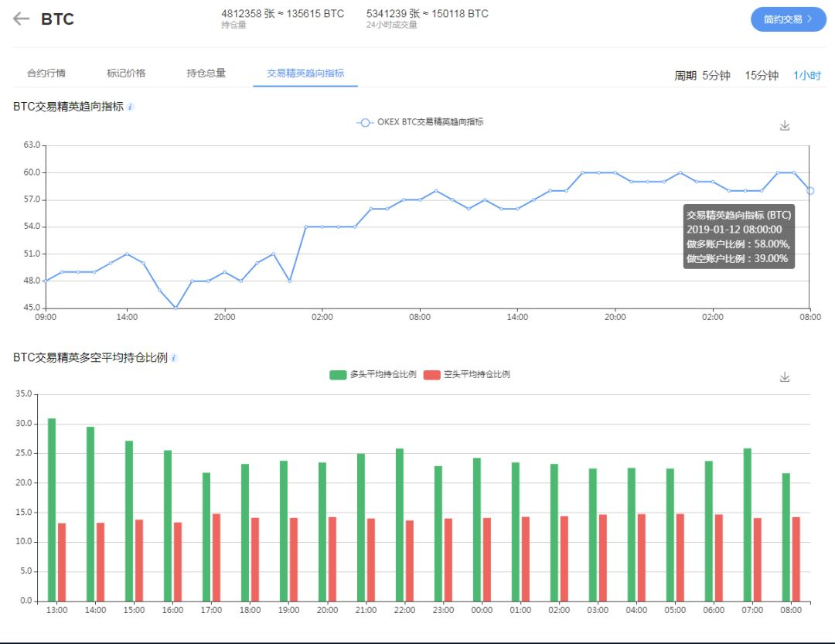Switch to the 持仓总量 tab

pyautogui.click(x=206, y=73)
